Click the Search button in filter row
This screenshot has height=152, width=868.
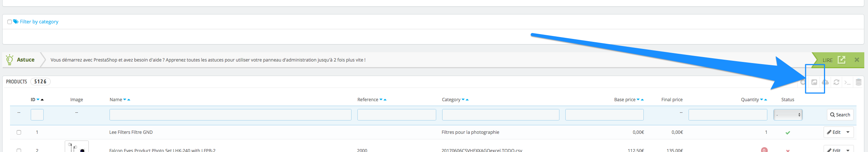coord(840,115)
